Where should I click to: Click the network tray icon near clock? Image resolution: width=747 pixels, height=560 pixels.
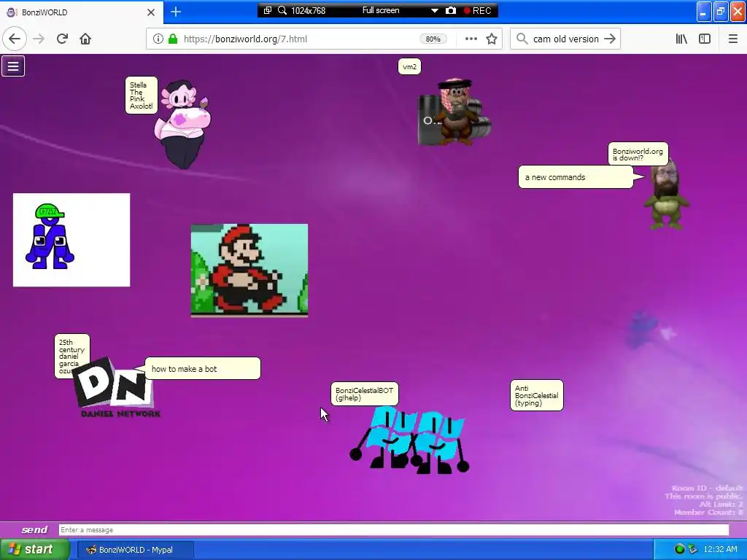click(x=693, y=550)
